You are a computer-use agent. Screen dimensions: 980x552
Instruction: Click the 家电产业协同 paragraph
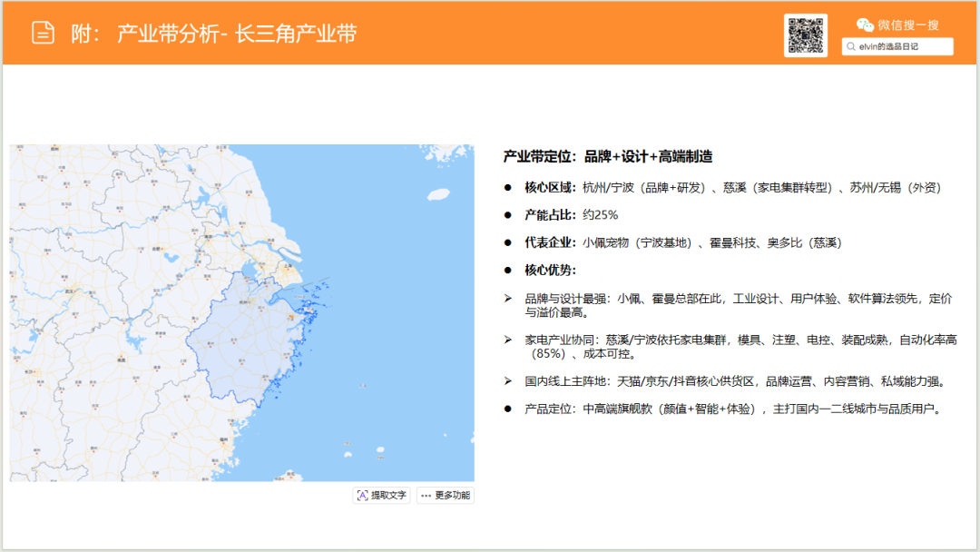pos(740,346)
